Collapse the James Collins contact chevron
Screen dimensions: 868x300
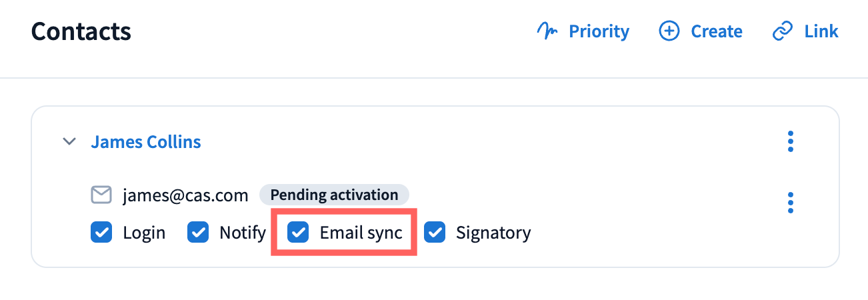[x=69, y=142]
